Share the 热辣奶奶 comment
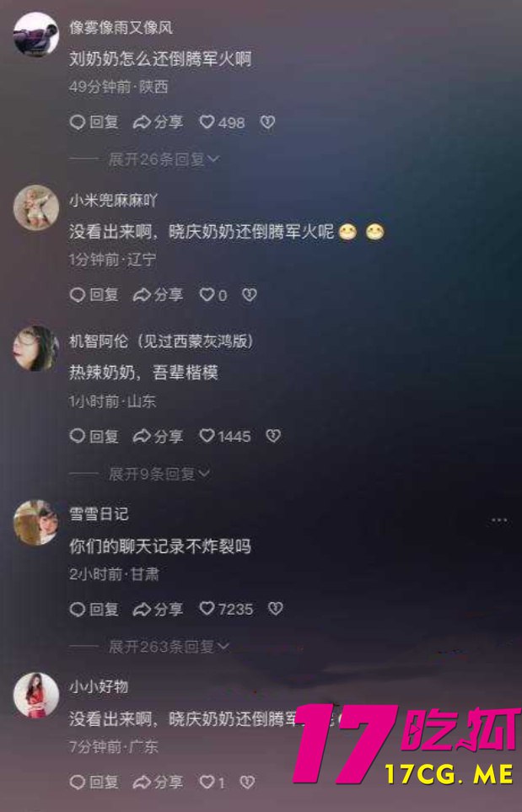 [158, 436]
